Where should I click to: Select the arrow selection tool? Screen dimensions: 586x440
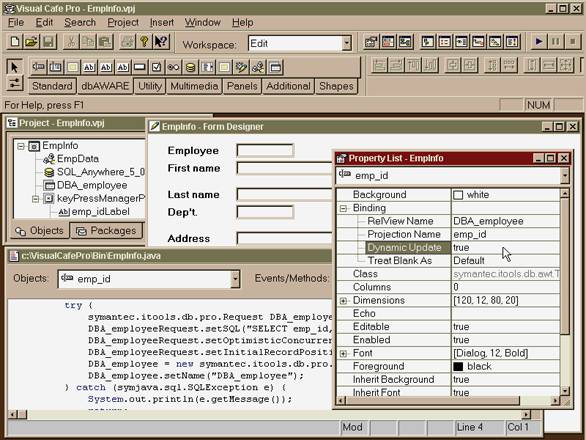pos(14,67)
